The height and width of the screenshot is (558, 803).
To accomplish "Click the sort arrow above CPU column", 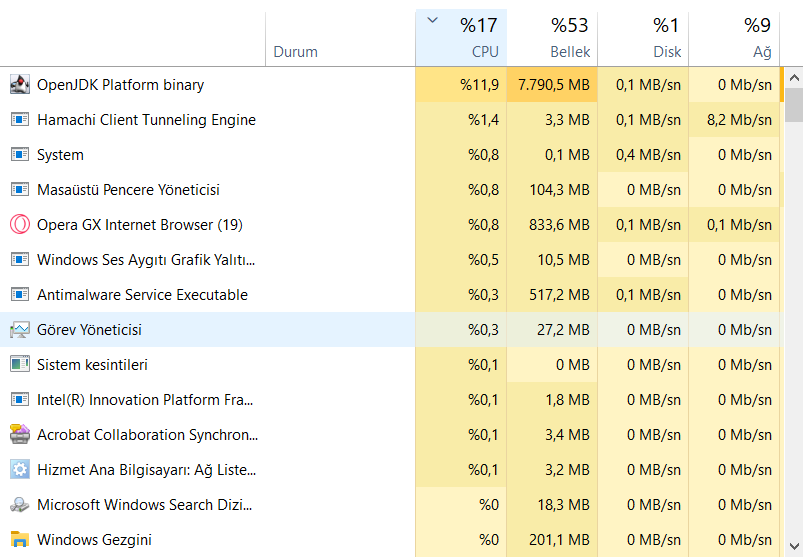I will 432,19.
